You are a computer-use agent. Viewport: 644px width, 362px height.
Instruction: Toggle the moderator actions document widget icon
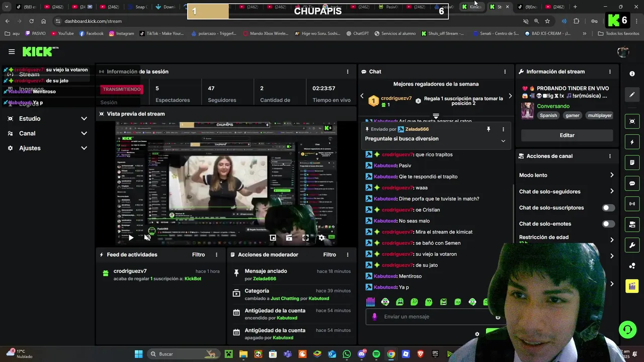click(x=632, y=163)
